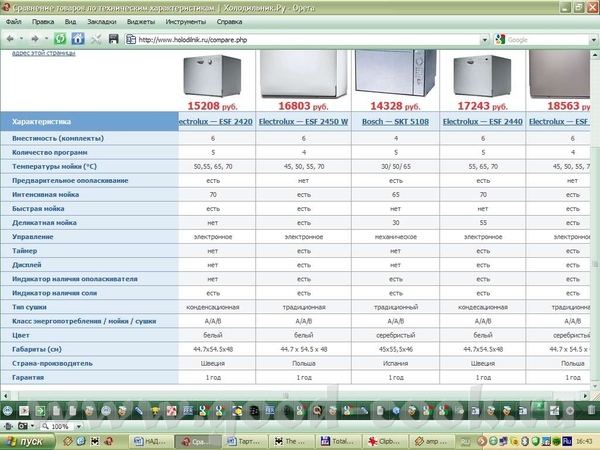Open the Справка menu
Screen dimensions: 600x450
[229, 22]
